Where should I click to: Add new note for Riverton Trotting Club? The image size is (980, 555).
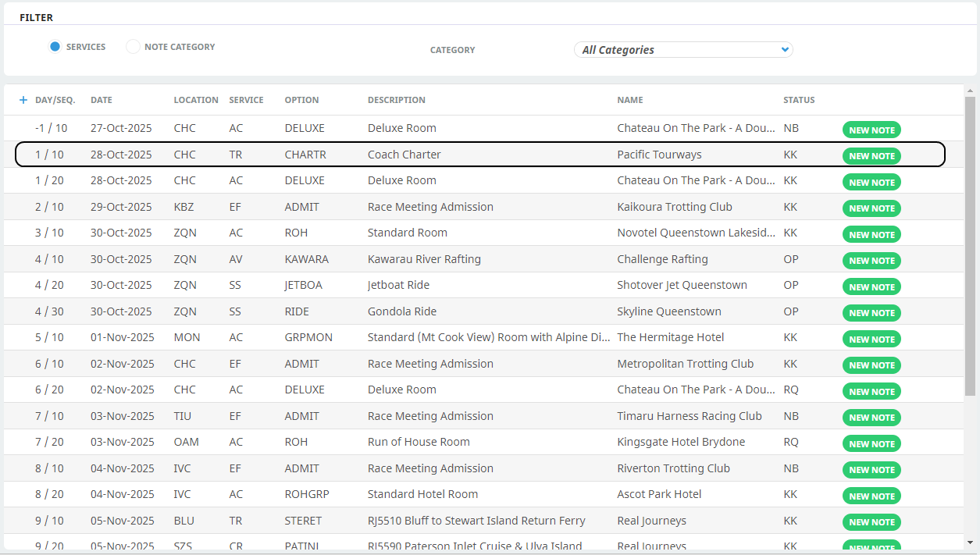pos(871,470)
